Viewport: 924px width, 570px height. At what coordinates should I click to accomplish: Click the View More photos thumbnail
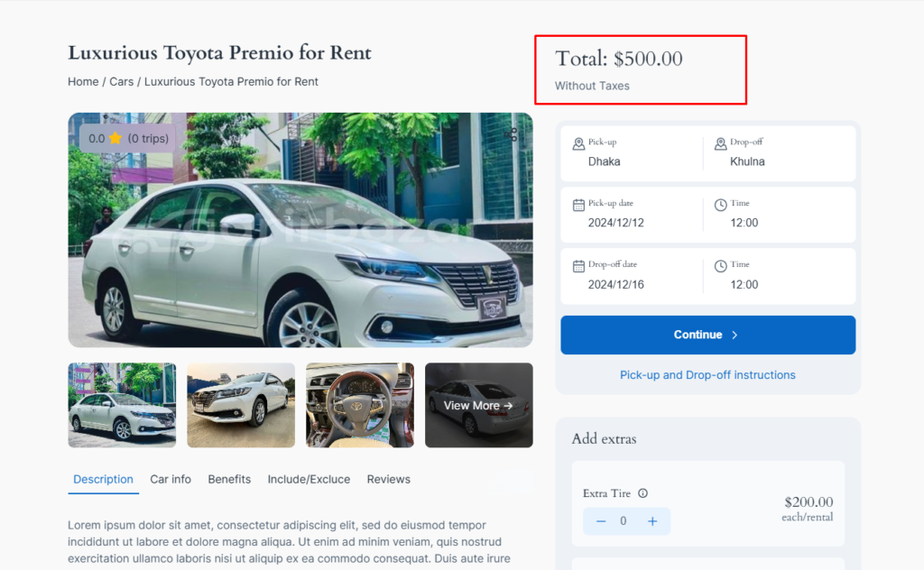point(478,405)
